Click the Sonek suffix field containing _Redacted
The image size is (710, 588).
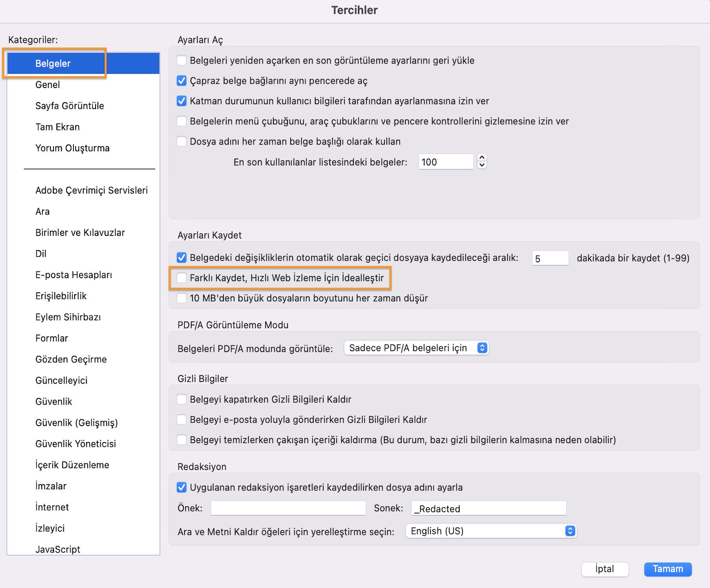click(x=488, y=508)
